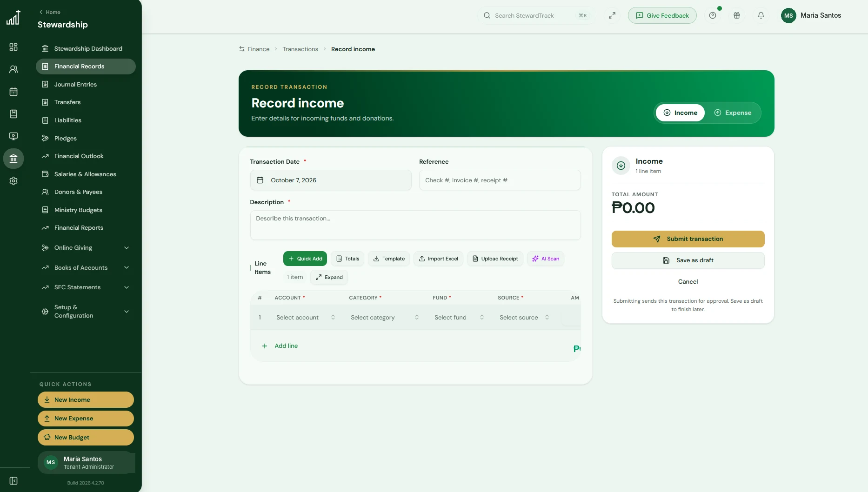Select the finance bank icon in rail
Viewport: 868px width, 492px height.
pyautogui.click(x=13, y=159)
